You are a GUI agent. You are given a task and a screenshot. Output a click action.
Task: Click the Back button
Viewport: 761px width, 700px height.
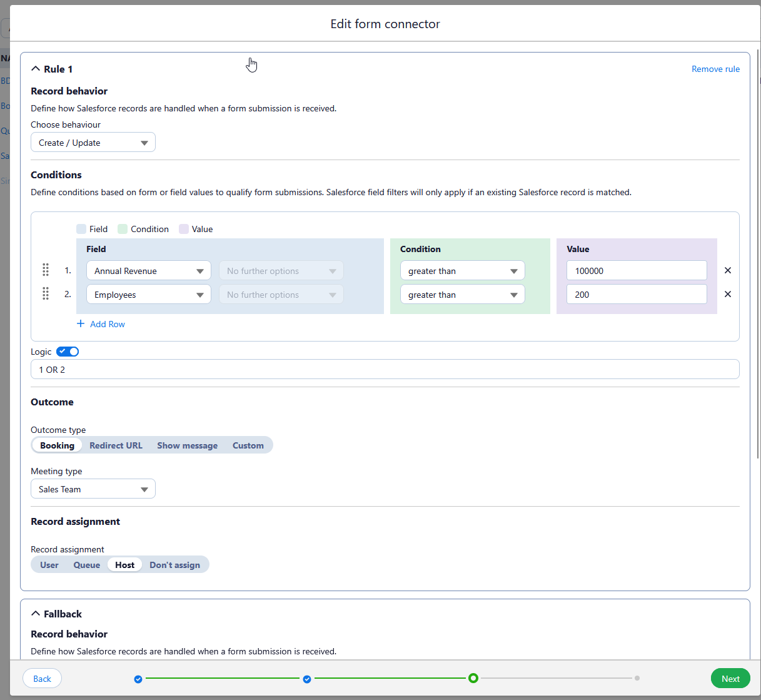42,679
